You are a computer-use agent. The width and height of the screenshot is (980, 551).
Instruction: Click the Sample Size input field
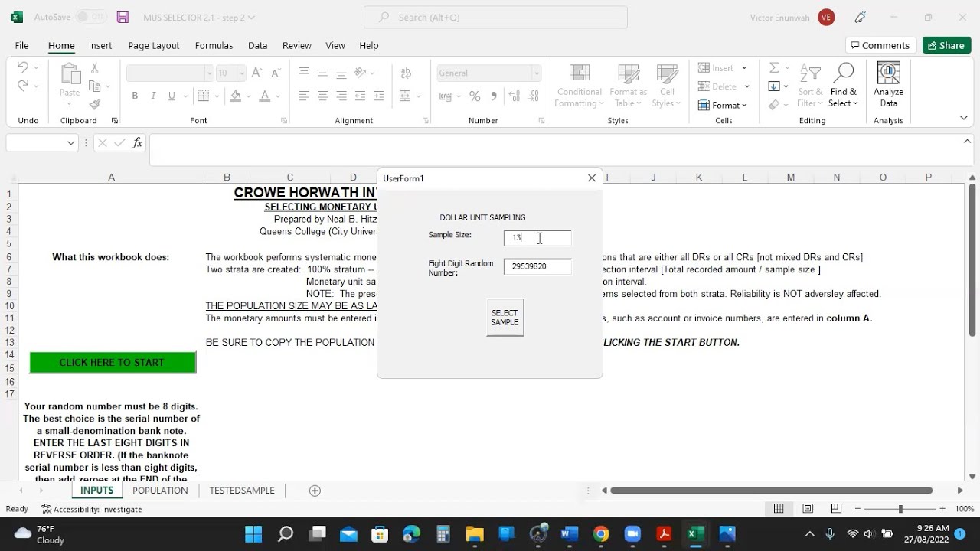537,238
